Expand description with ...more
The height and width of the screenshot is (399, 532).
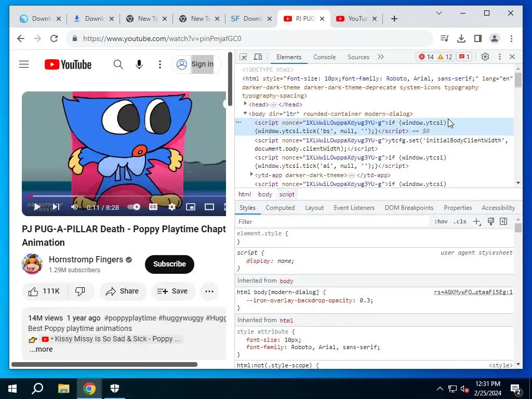pyautogui.click(x=41, y=349)
